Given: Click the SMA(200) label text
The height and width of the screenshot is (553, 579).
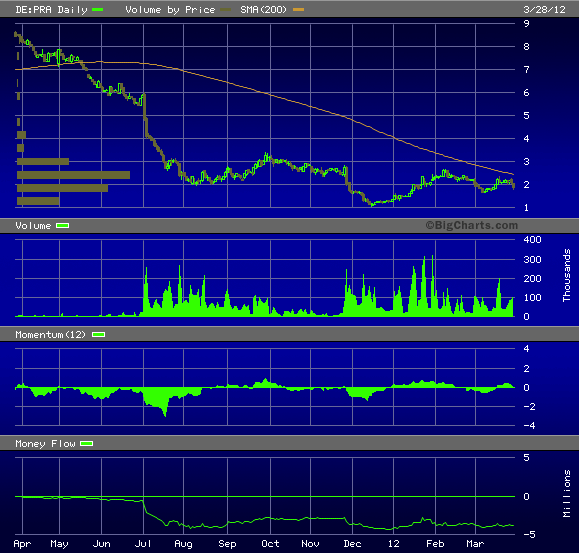Looking at the screenshot, I should [263, 10].
